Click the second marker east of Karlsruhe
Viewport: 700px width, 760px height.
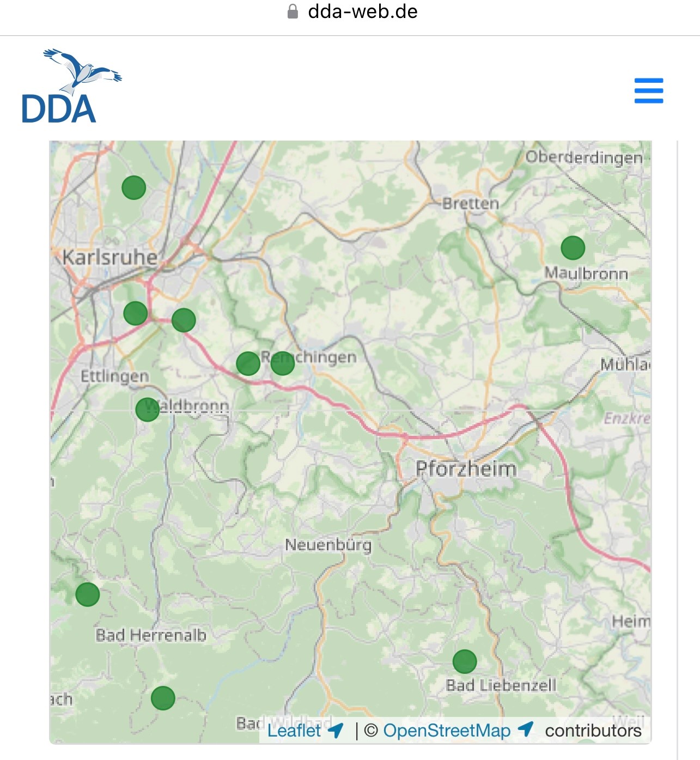click(184, 321)
